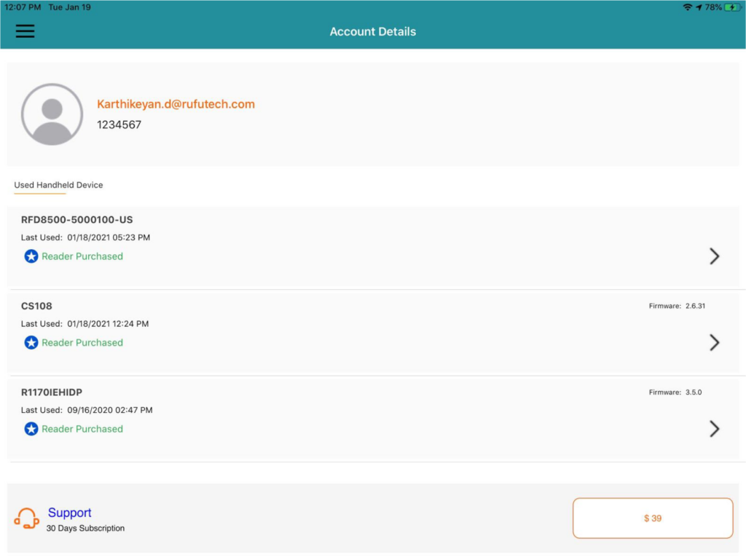
Task: Select the R1170IEHIDP device name
Action: [52, 393]
